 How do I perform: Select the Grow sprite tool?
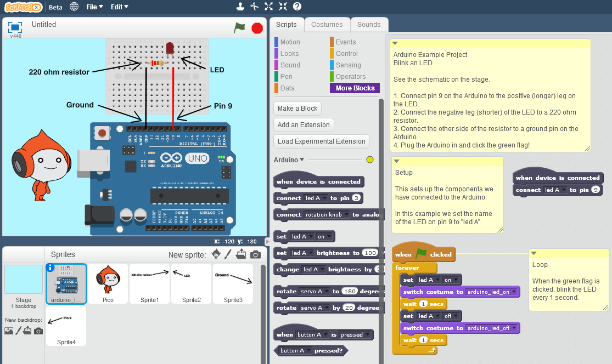coord(268,6)
